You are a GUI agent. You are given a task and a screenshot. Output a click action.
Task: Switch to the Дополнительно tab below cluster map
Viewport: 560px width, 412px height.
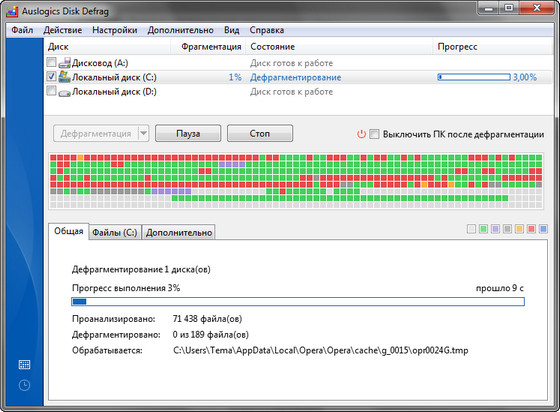(x=179, y=232)
